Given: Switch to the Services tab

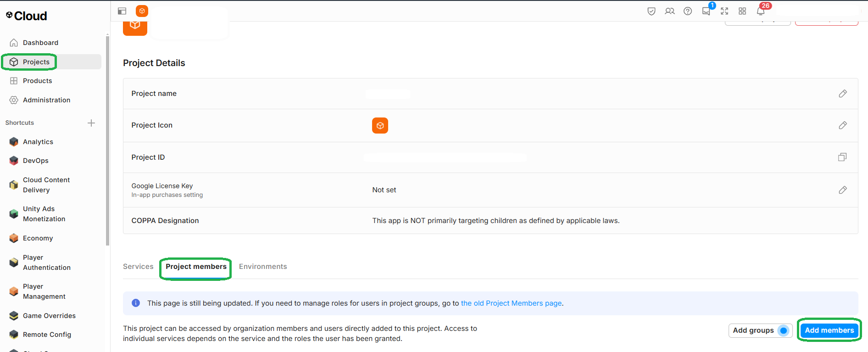Looking at the screenshot, I should click(138, 267).
